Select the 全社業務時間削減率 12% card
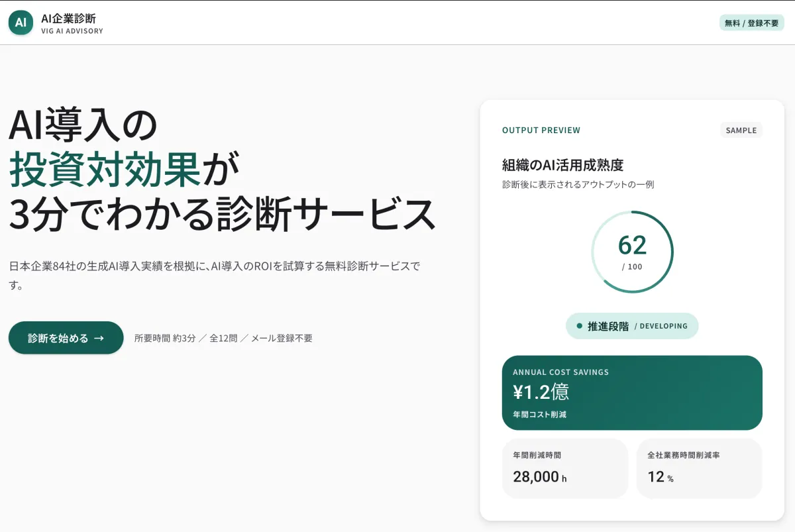The height and width of the screenshot is (532, 795). coord(699,468)
